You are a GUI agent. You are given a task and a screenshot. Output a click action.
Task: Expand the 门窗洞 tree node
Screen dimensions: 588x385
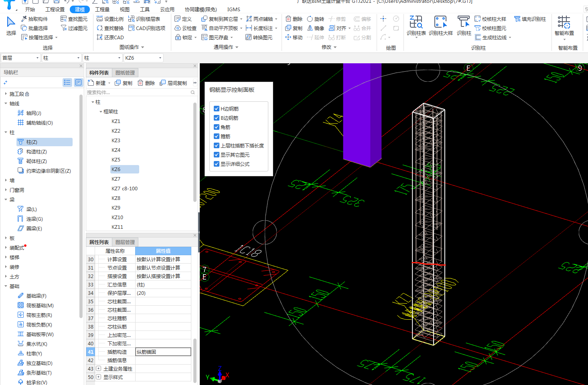(6, 190)
